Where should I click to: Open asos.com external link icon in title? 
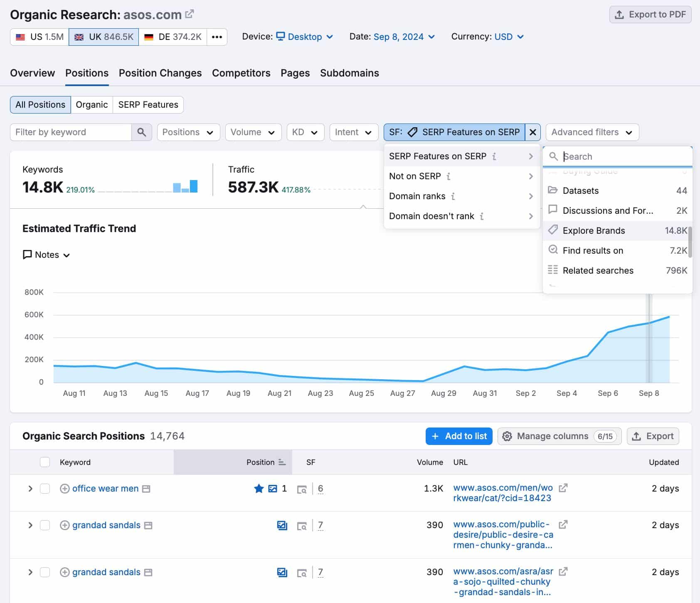[190, 14]
